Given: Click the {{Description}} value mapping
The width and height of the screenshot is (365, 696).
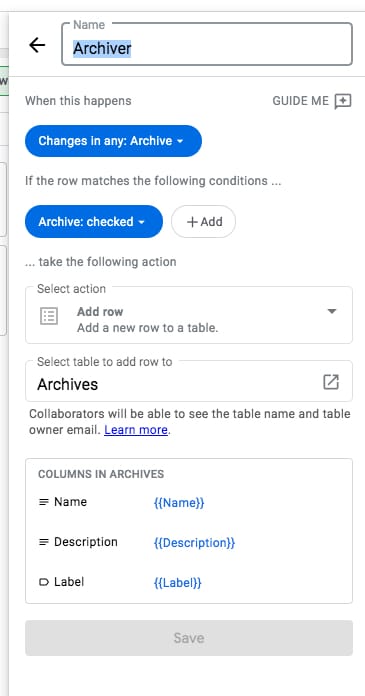Looking at the screenshot, I should pyautogui.click(x=194, y=543).
